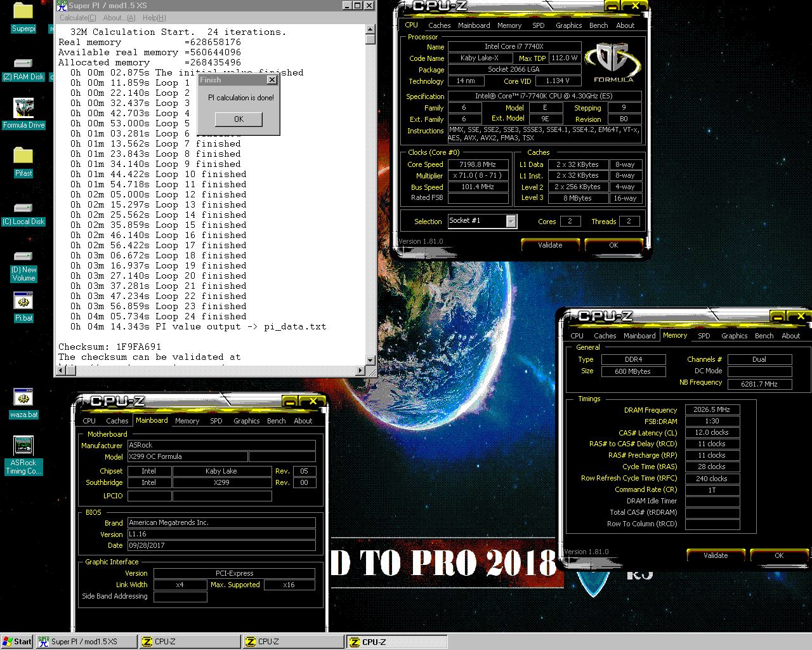
Task: Switch to SPD tab in CPU window
Action: 539,25
